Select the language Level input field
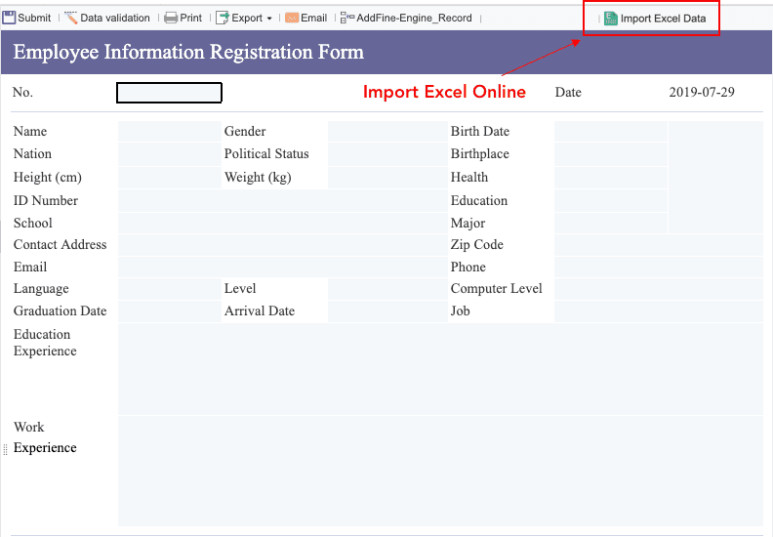Image resolution: width=773 pixels, height=537 pixels. click(387, 288)
